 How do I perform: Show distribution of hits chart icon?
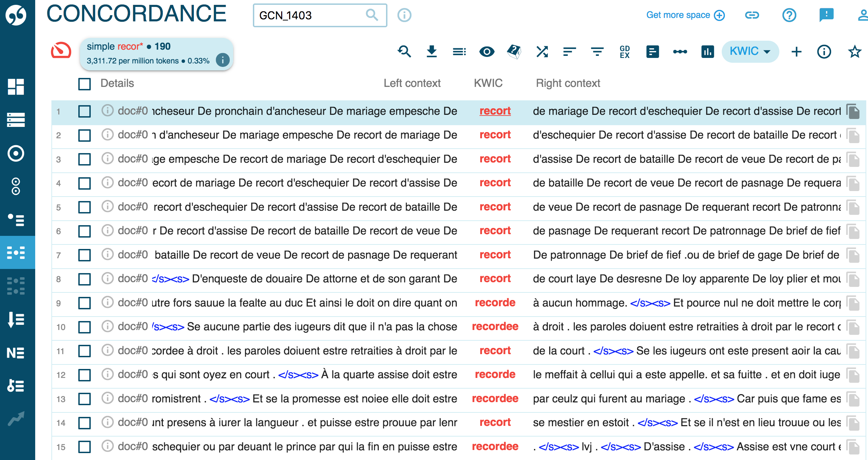[708, 52]
